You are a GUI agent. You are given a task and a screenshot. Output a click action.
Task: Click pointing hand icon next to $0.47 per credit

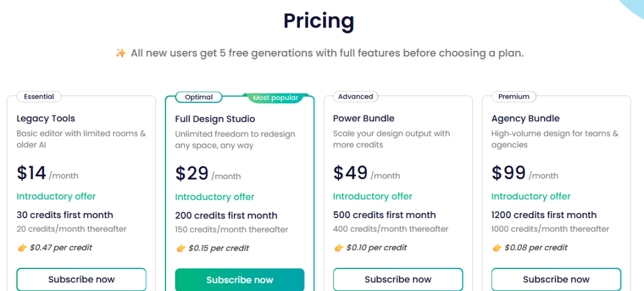[22, 248]
